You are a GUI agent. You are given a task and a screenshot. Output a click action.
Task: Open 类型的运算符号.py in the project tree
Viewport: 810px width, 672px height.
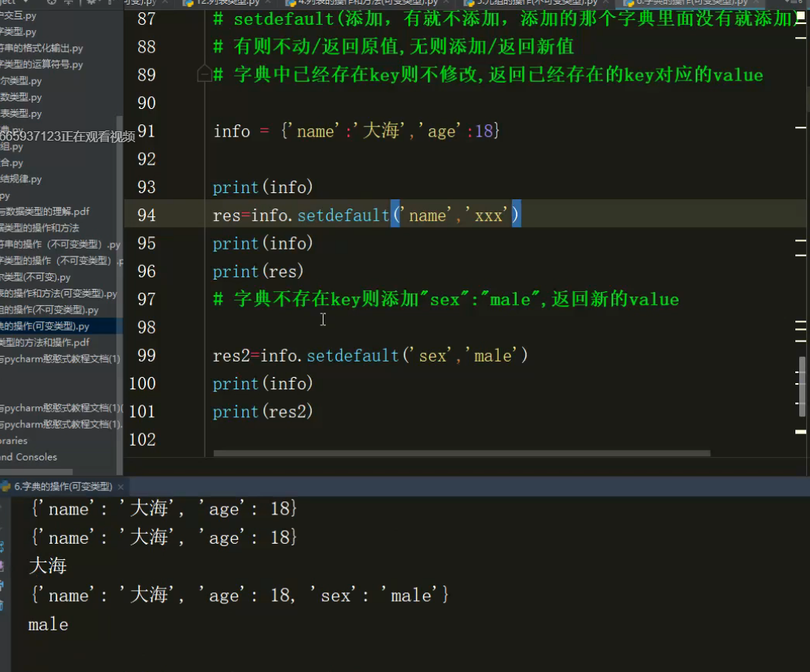click(x=42, y=65)
